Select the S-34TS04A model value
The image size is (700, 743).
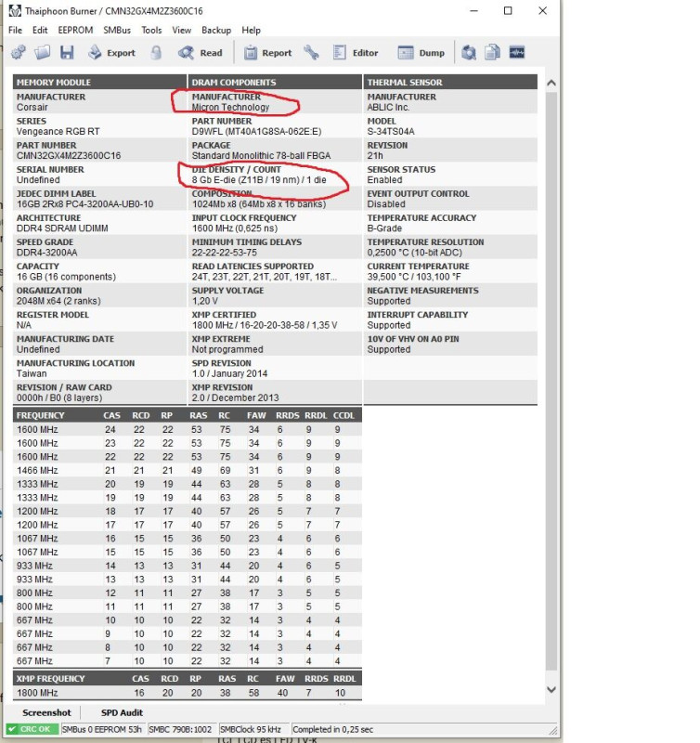(391, 132)
